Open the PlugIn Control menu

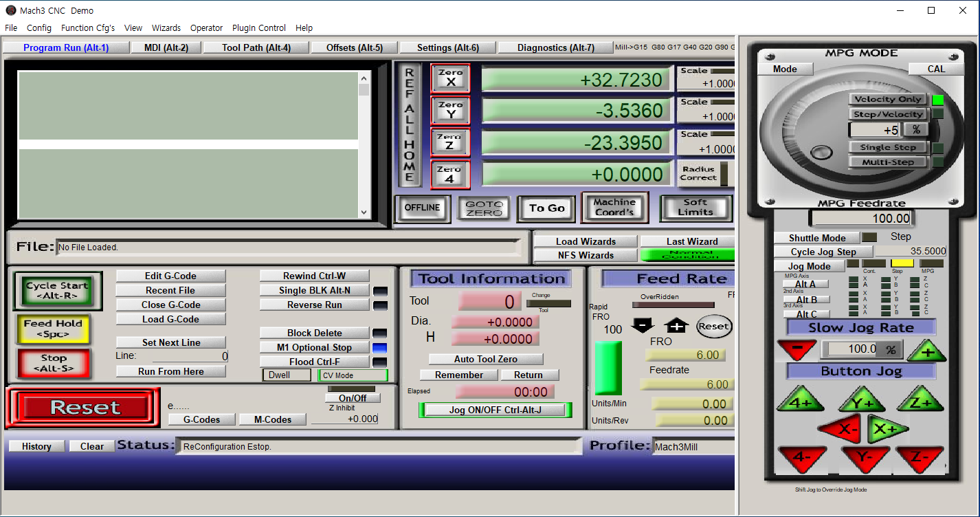(x=259, y=28)
